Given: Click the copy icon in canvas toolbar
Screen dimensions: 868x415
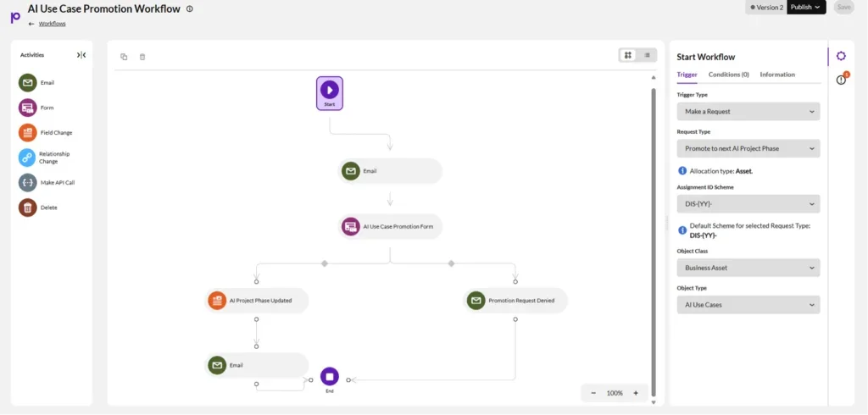Looking at the screenshot, I should coord(124,57).
